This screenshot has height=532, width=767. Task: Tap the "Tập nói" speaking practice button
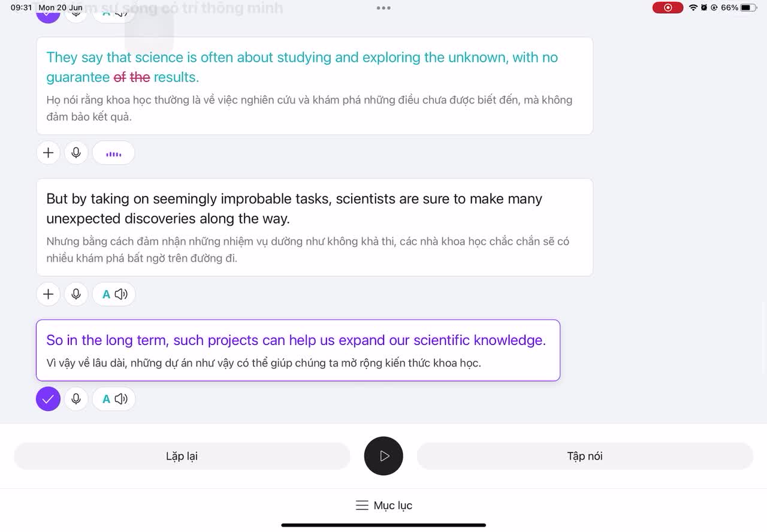[584, 457]
